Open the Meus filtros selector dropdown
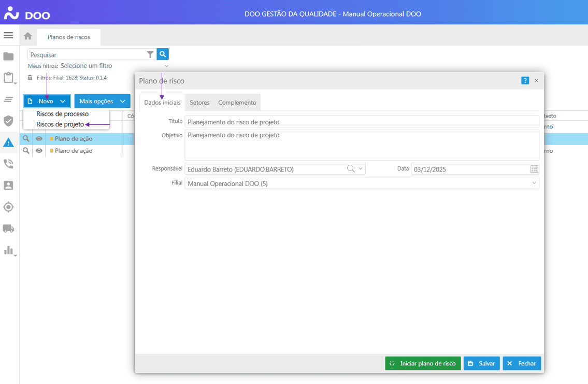 click(166, 66)
